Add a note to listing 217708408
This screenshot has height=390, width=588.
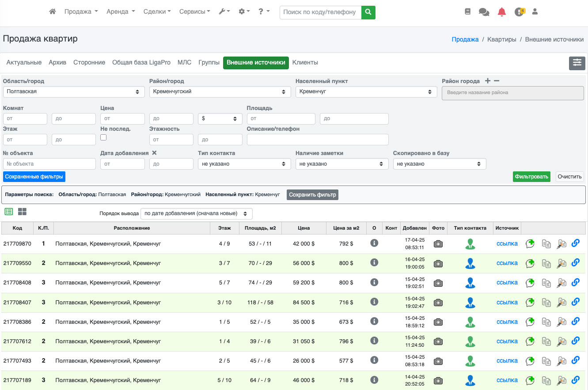(x=530, y=283)
